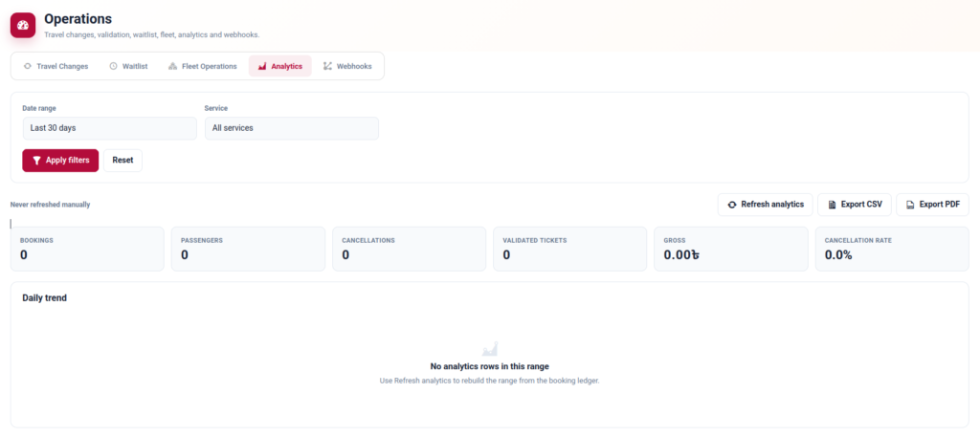
Task: Click "No analytics rows in this range" message
Action: tap(489, 366)
